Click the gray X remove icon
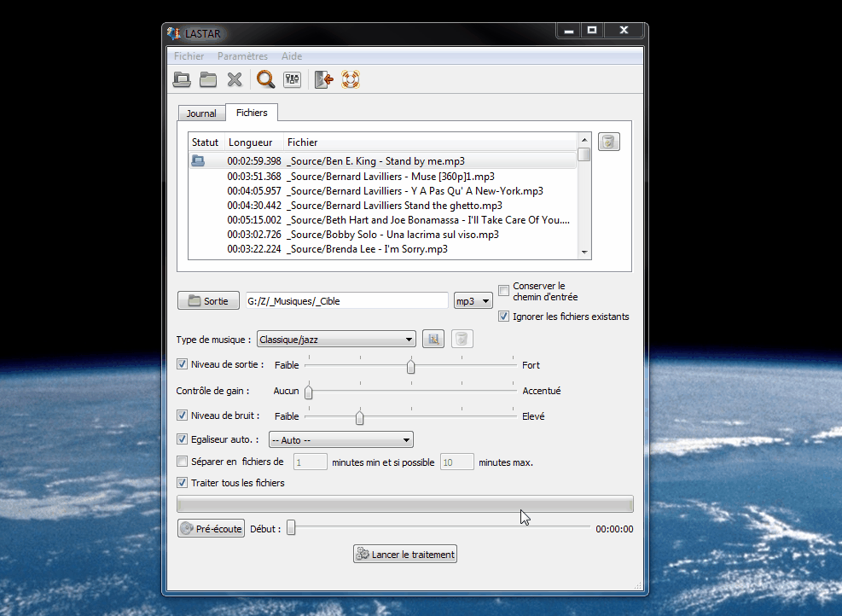 [x=235, y=80]
